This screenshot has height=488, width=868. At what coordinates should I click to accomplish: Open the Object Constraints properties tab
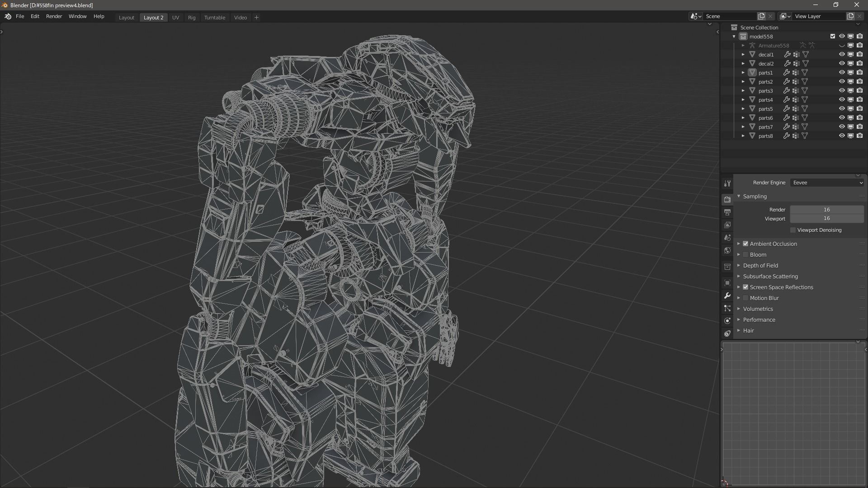[x=727, y=333]
